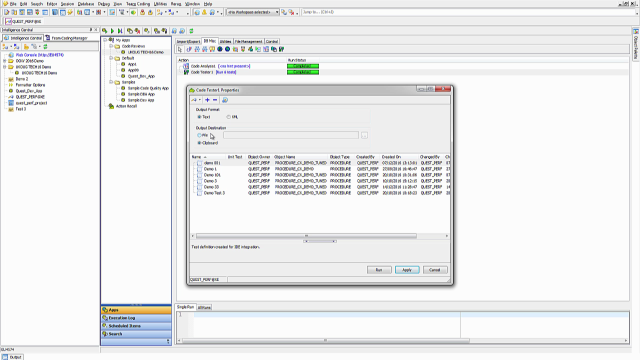The width and height of the screenshot is (640, 360).
Task: Open the Object Palette side tab
Action: coord(636,44)
